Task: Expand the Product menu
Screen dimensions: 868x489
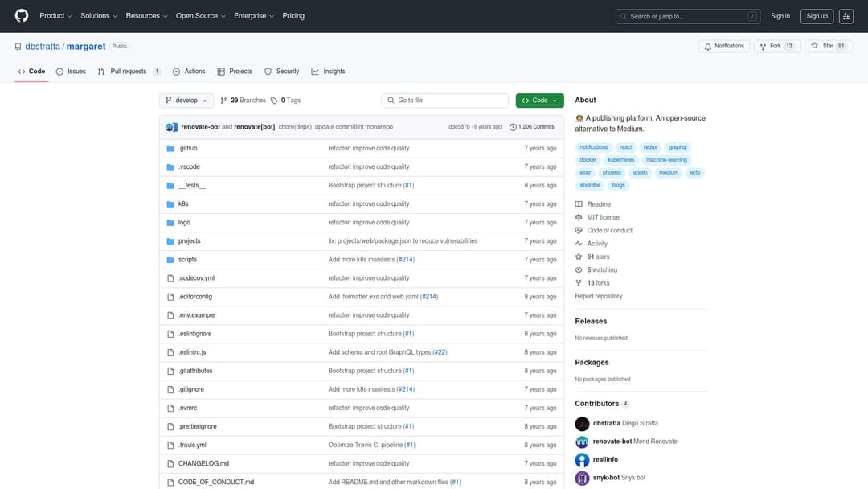Action: [55, 16]
